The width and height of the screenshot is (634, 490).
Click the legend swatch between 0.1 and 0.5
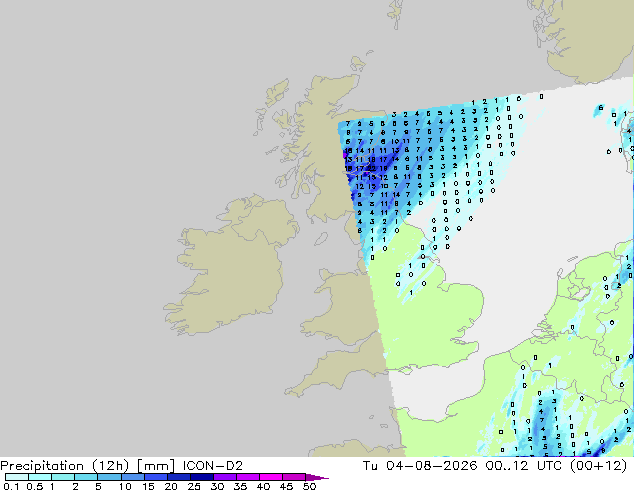point(17,477)
